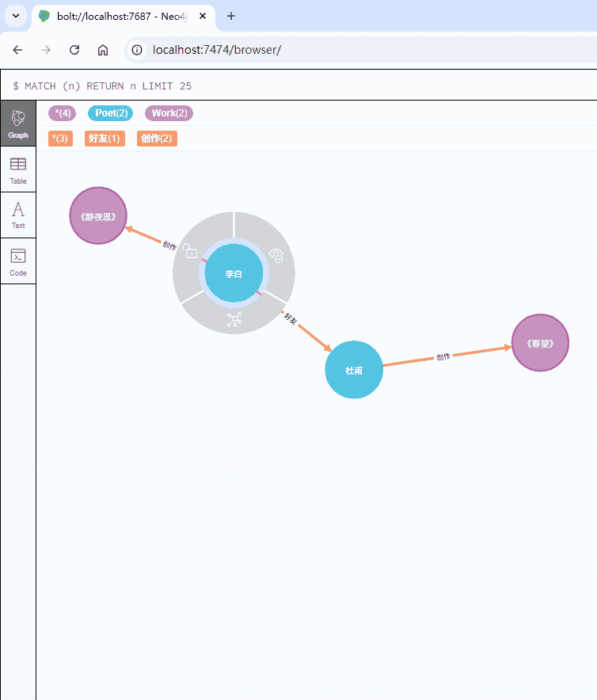
Task: Click the unlock icon beside the 李白 node
Action: click(191, 253)
